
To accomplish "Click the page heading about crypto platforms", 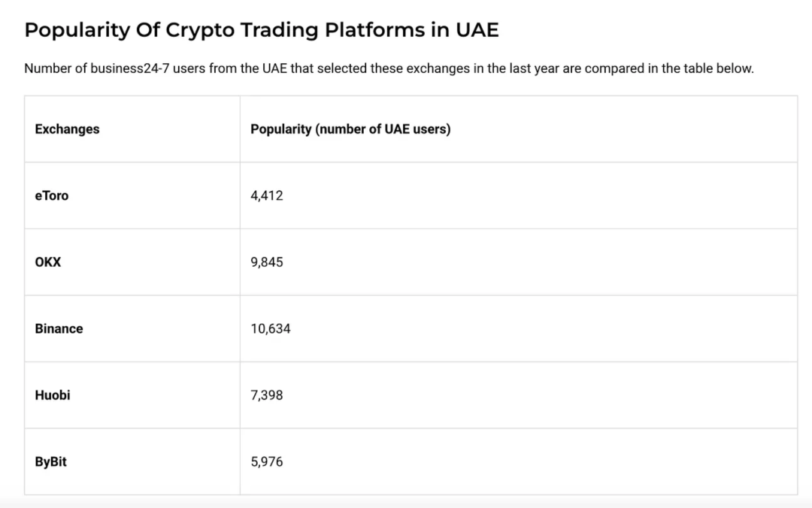I will point(262,30).
